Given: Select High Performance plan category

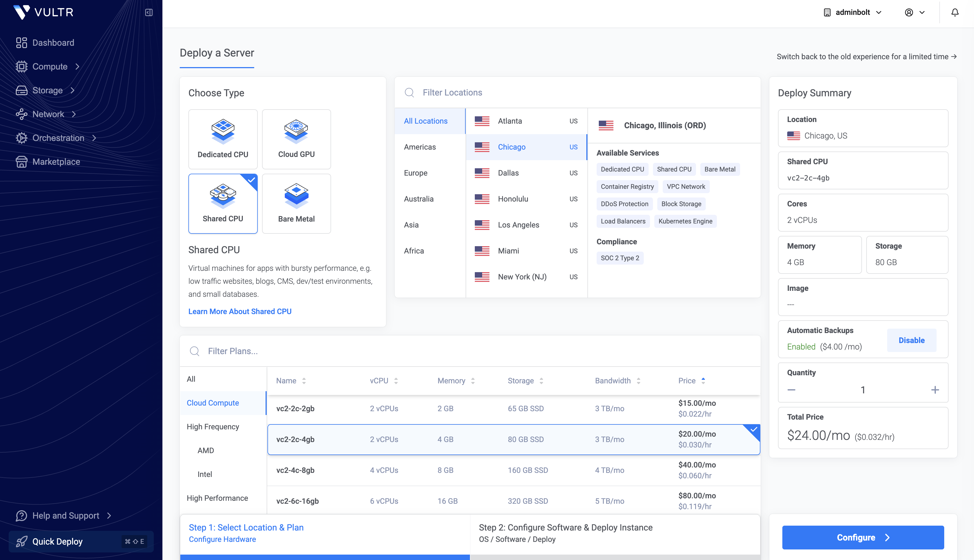Looking at the screenshot, I should (223, 499).
